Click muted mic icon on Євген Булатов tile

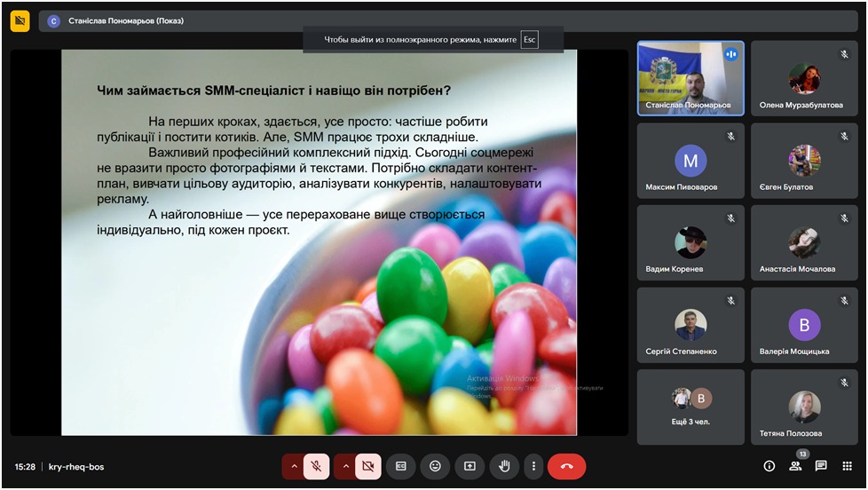[x=844, y=136]
